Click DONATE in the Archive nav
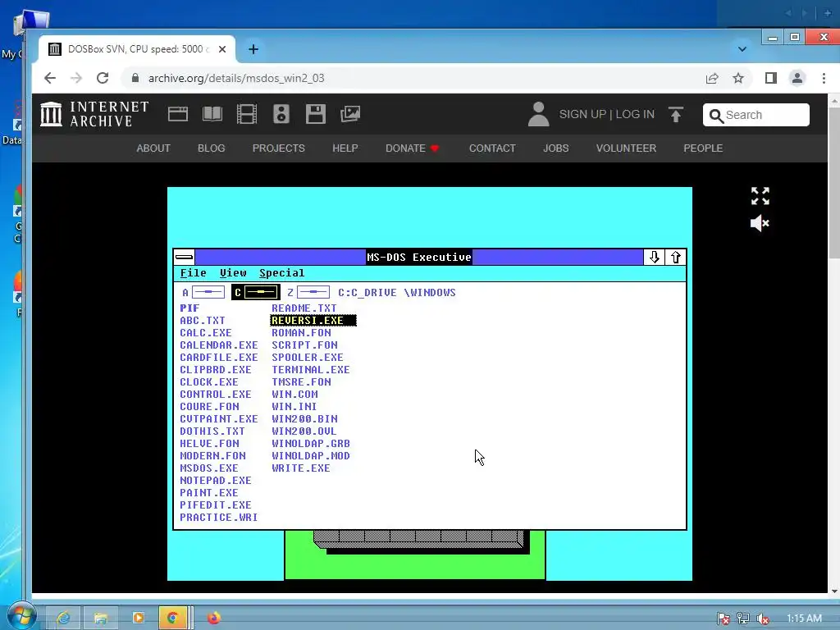 coord(412,148)
